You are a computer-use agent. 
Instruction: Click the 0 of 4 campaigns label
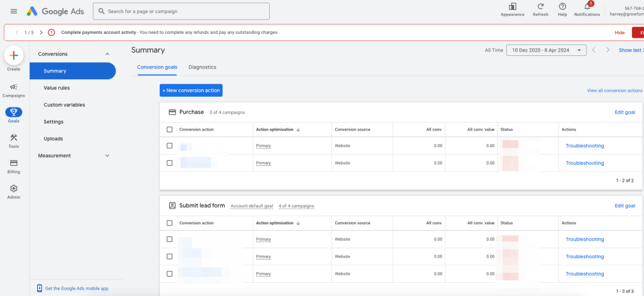227,112
